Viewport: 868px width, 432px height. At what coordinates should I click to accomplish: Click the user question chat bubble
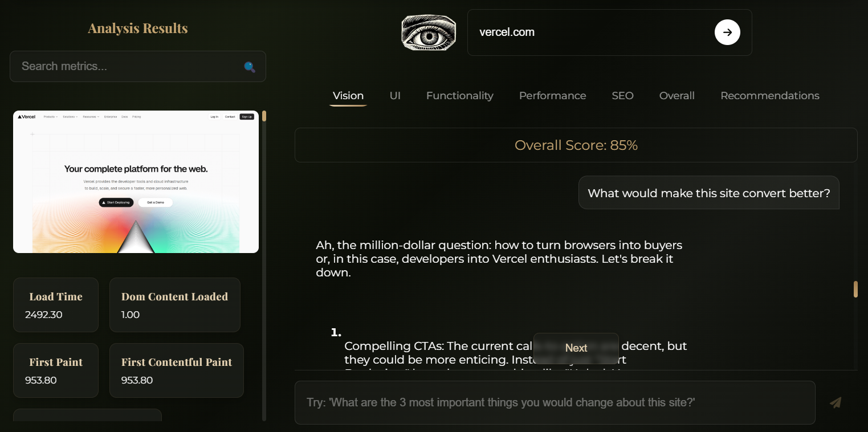[709, 193]
